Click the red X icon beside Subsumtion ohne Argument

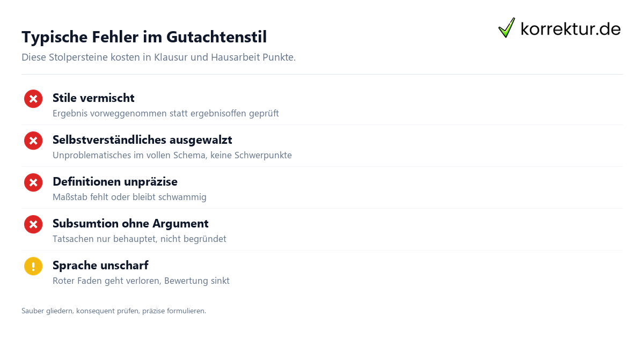[33, 224]
